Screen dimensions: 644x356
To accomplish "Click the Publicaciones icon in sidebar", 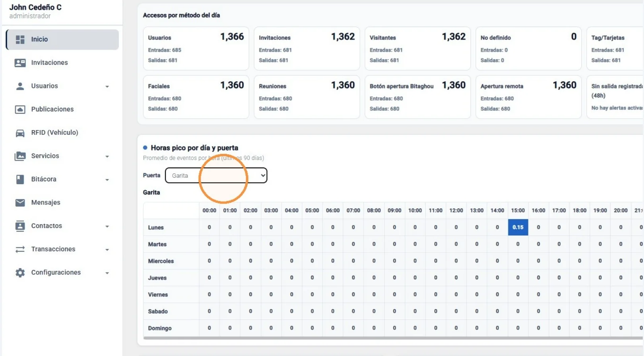I will 20,109.
